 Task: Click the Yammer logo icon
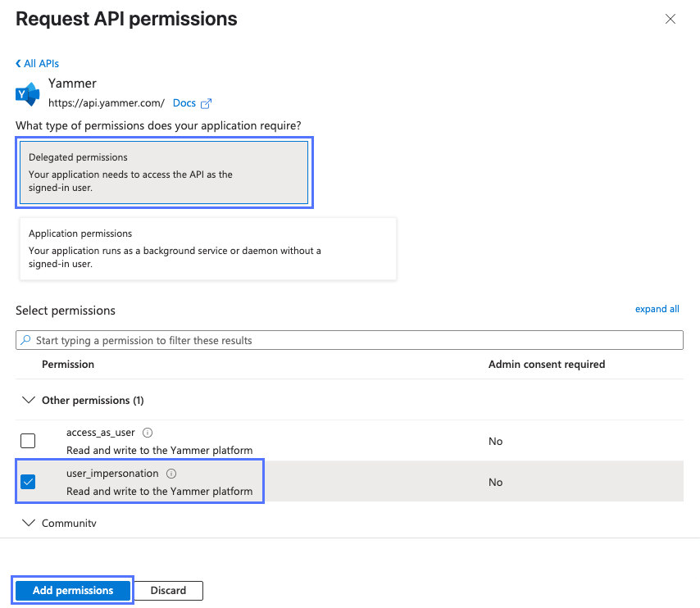tap(28, 94)
